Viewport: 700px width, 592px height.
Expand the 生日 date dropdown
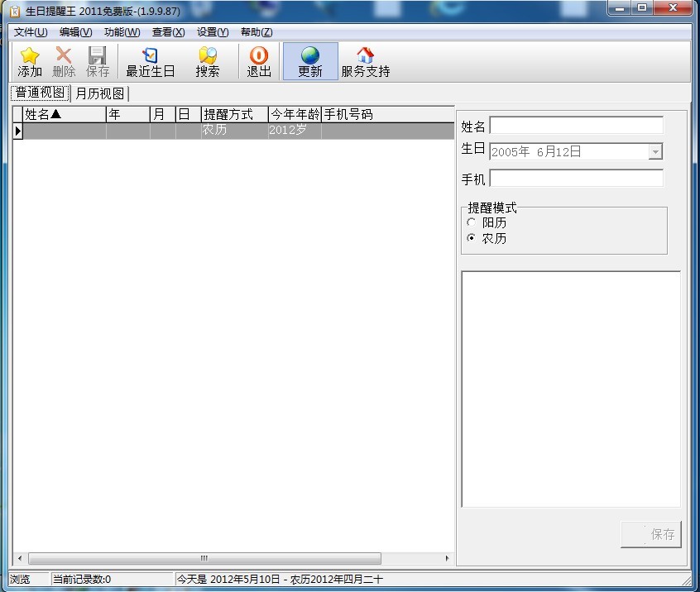655,151
